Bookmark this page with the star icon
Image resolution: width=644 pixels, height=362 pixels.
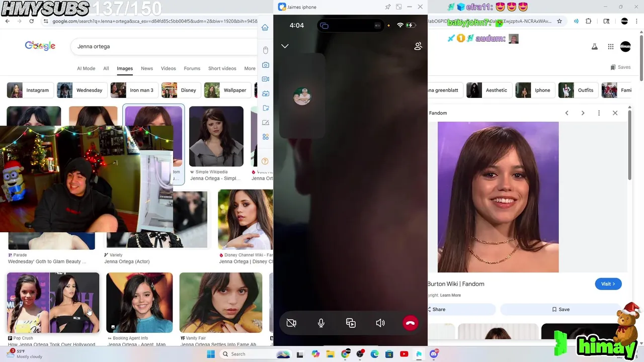559,21
